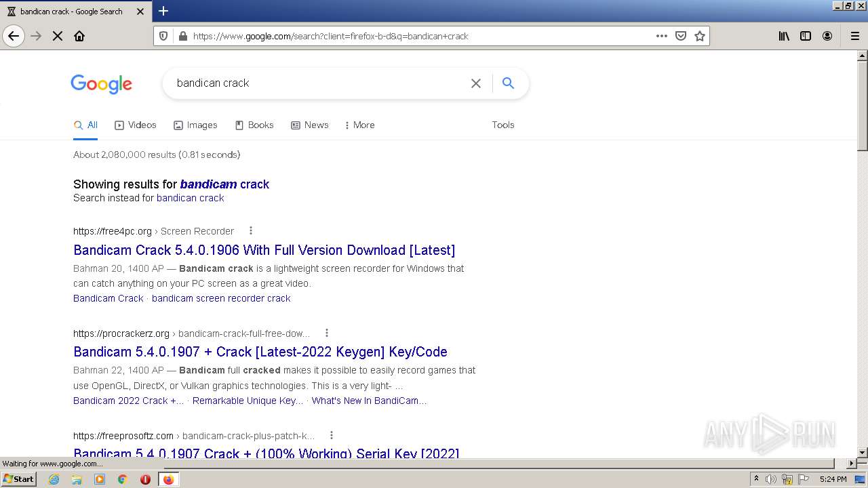
Task: Clear the search box with the X icon
Action: pyautogui.click(x=476, y=83)
